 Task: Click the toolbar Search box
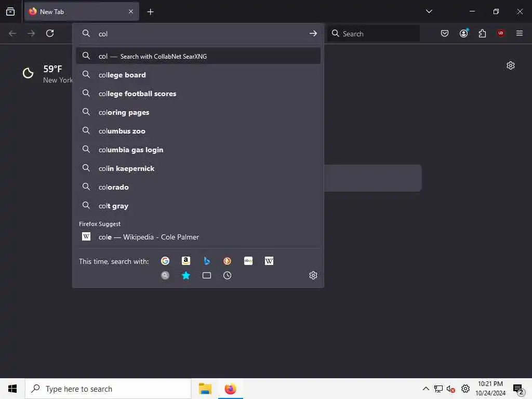(373, 34)
